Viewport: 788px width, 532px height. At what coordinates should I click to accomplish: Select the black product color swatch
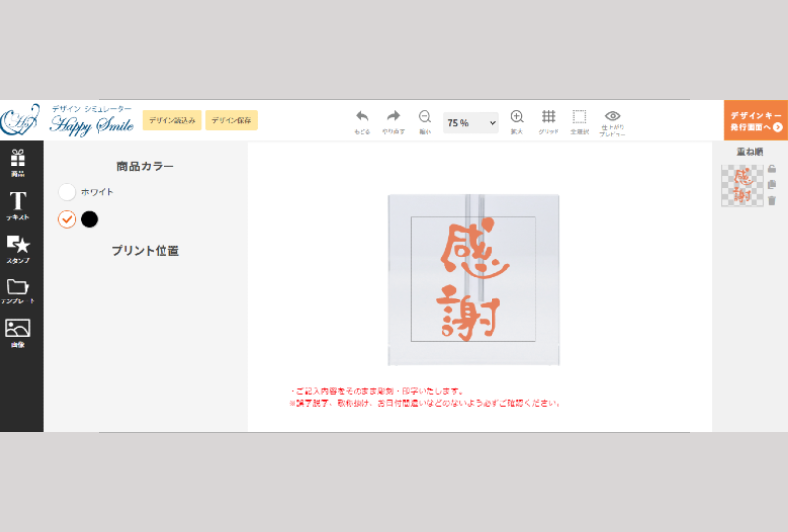click(x=90, y=219)
